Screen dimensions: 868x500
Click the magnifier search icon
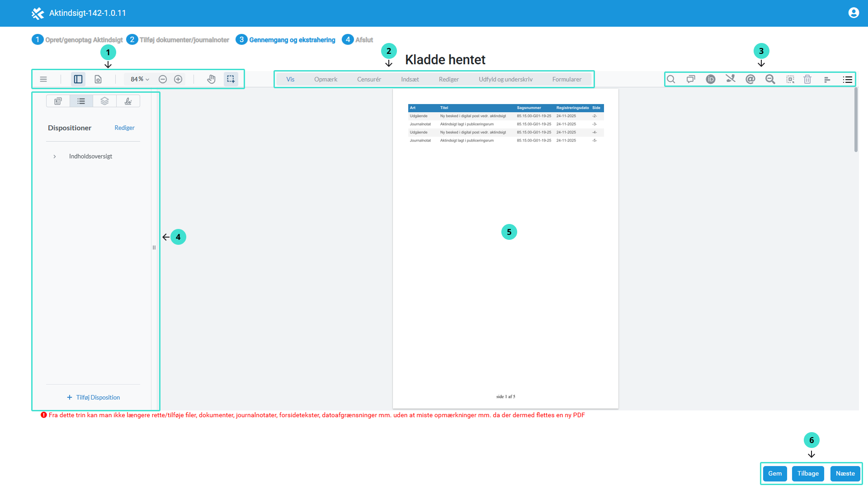coord(671,79)
